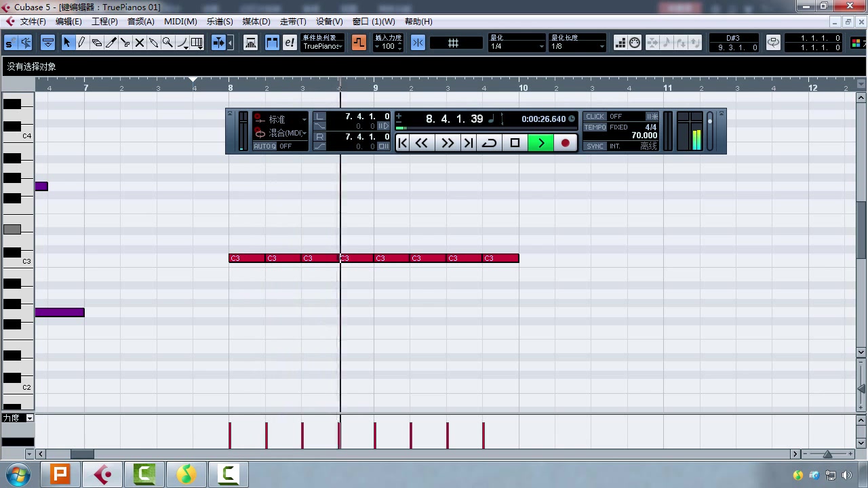The height and width of the screenshot is (488, 868).
Task: Open the 混合(MIDI) cycle record mode dropdown
Action: pyautogui.click(x=280, y=134)
